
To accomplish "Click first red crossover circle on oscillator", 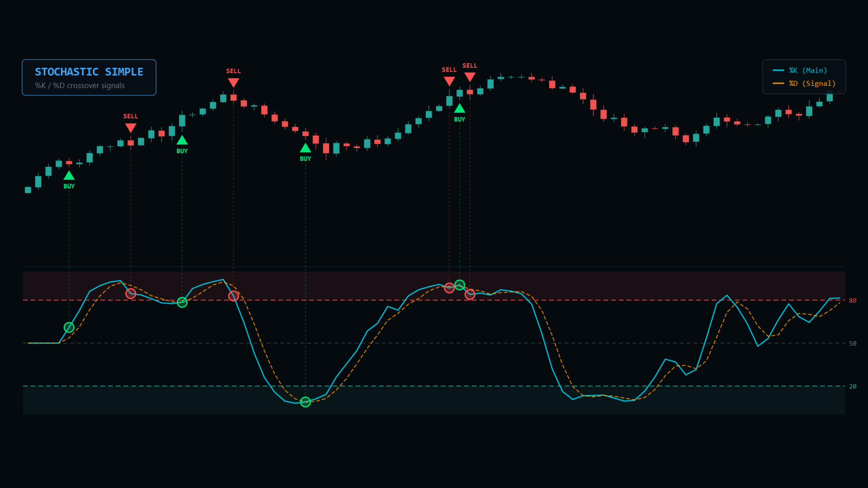I will (131, 294).
